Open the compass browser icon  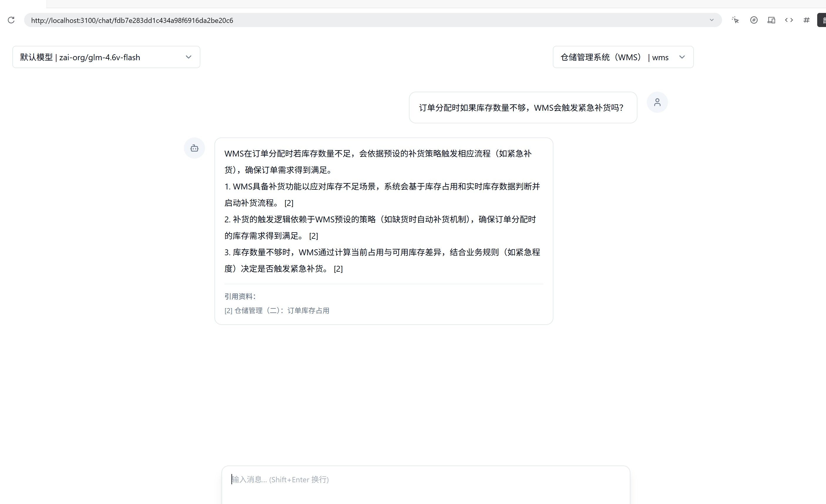coord(754,20)
